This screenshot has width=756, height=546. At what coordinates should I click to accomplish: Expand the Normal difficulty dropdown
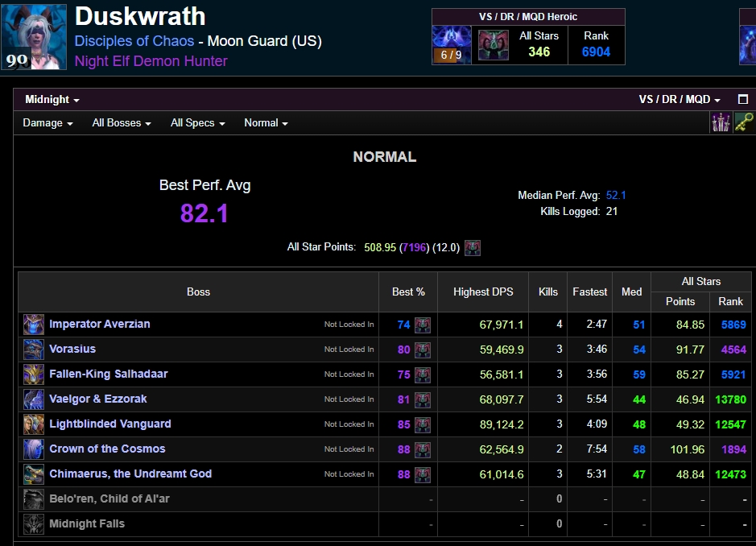coord(266,123)
